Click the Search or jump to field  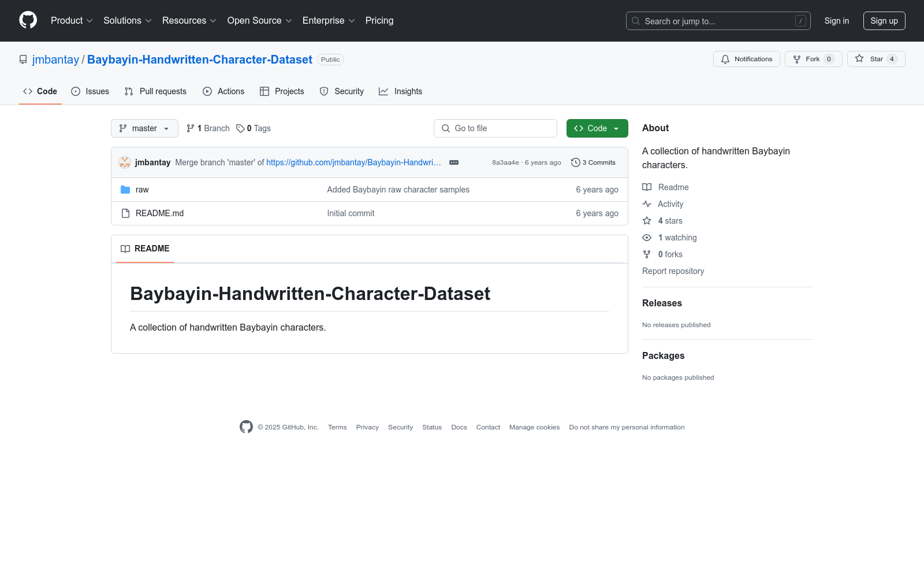tap(718, 21)
